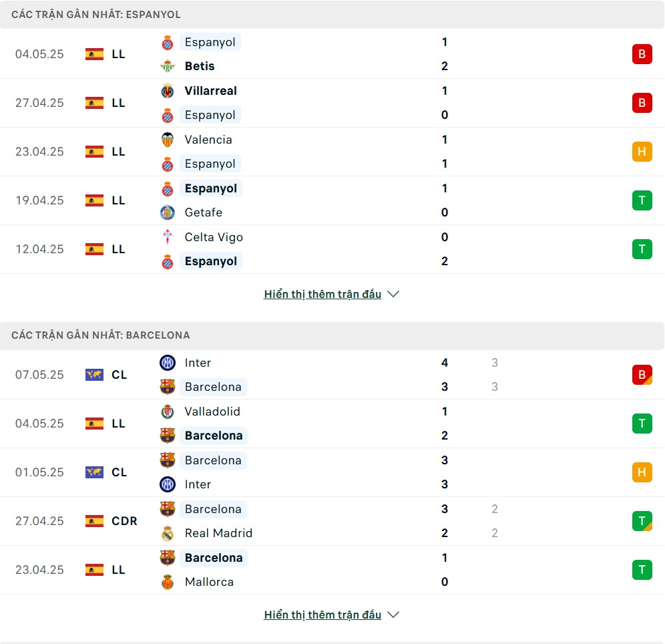Click orange H badge for Valencia draw
This screenshot has height=644, width=665.
click(642, 152)
